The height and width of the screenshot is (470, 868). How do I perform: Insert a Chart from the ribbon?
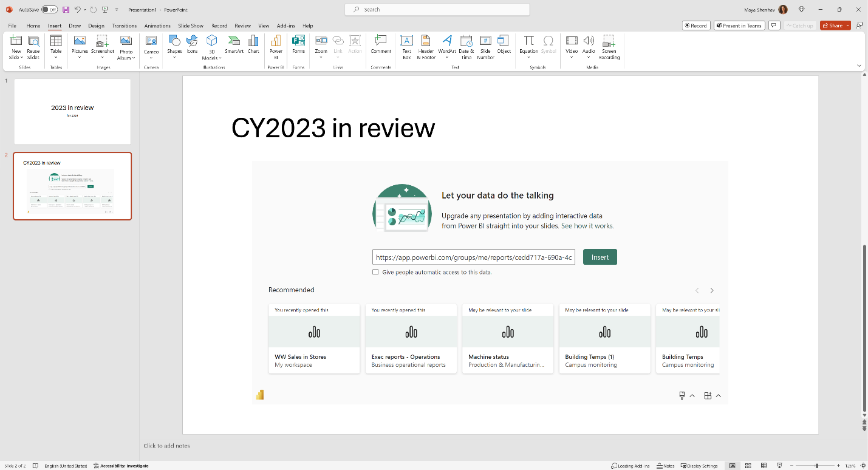(x=253, y=45)
